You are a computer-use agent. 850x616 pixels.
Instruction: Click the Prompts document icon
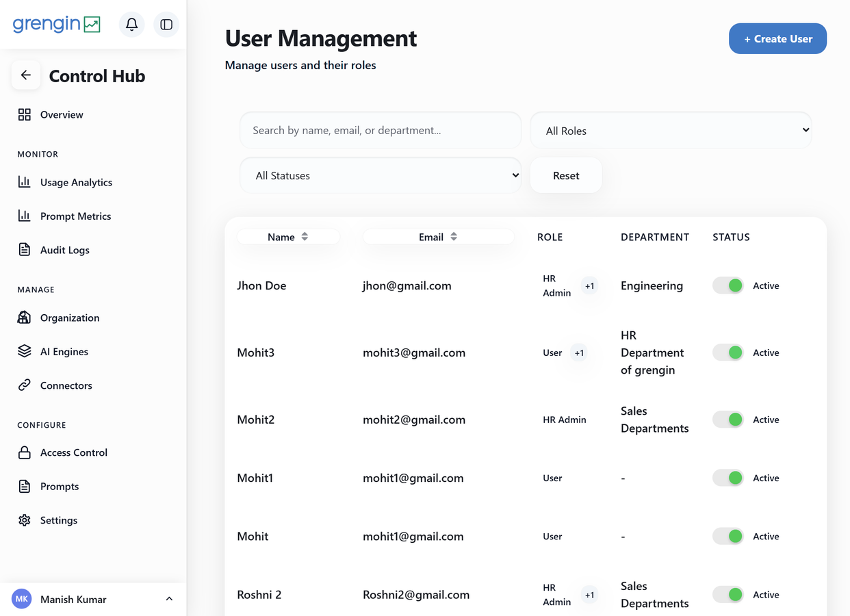pyautogui.click(x=25, y=486)
